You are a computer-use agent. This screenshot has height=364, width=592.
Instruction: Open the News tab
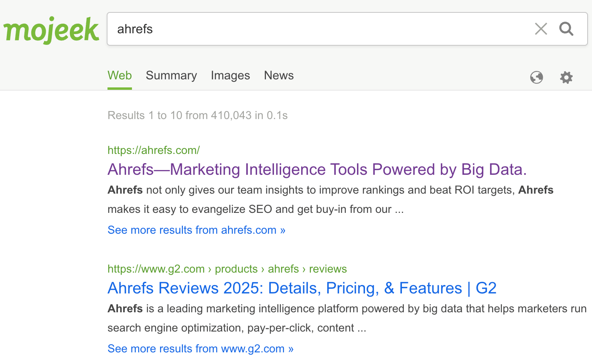tap(279, 75)
